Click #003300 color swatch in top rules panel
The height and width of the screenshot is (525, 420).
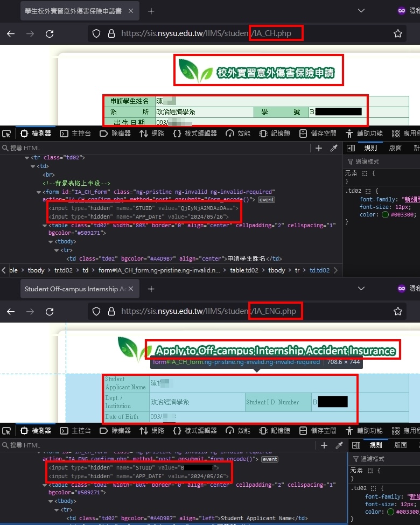coord(385,215)
